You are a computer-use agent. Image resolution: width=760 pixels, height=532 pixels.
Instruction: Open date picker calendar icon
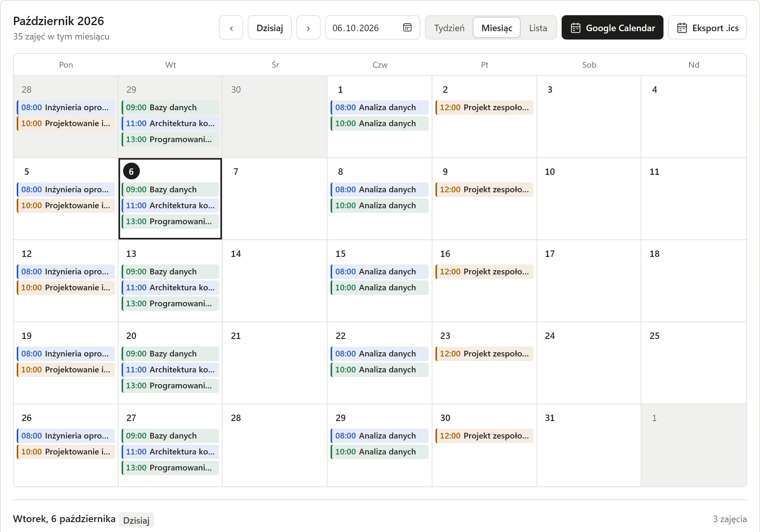tap(407, 28)
